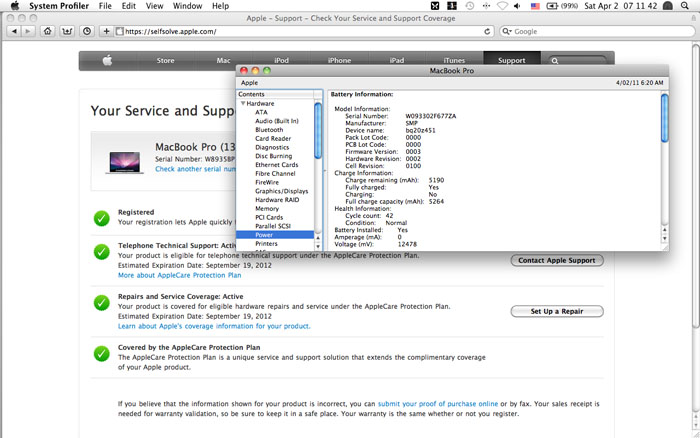Open the Apple menu
Image resolution: width=700 pixels, height=438 pixels.
[15, 6]
